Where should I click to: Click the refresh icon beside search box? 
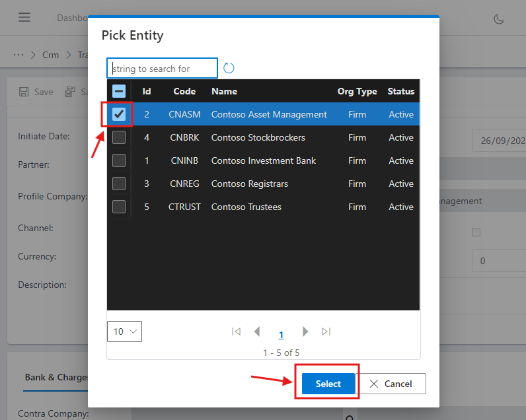coord(229,68)
